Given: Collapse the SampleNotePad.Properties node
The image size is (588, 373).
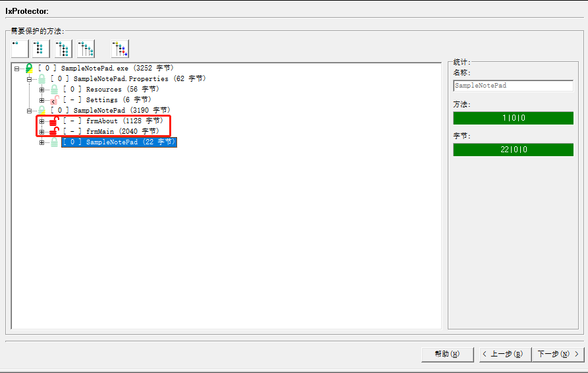Looking at the screenshot, I should (29, 79).
